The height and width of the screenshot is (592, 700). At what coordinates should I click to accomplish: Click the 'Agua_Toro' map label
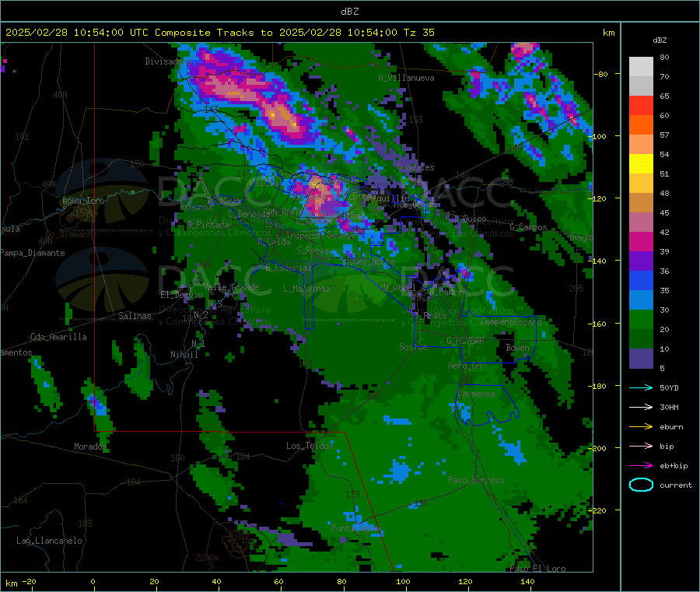[83, 201]
